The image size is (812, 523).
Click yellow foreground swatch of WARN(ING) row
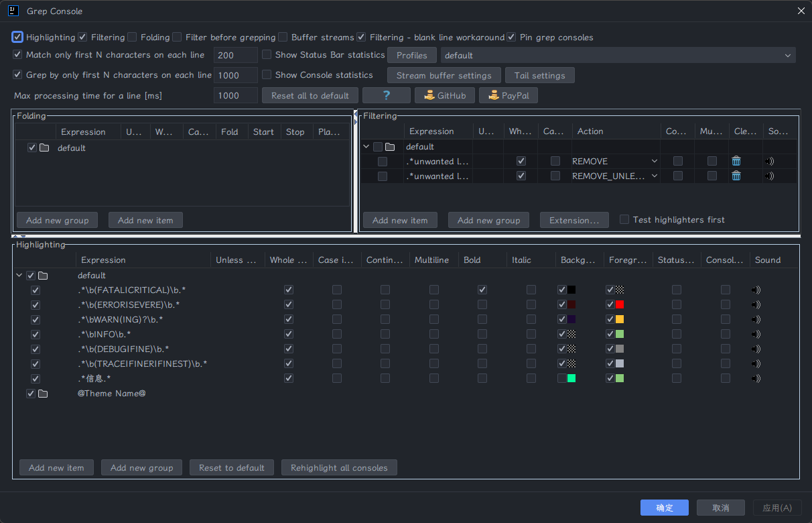click(620, 319)
